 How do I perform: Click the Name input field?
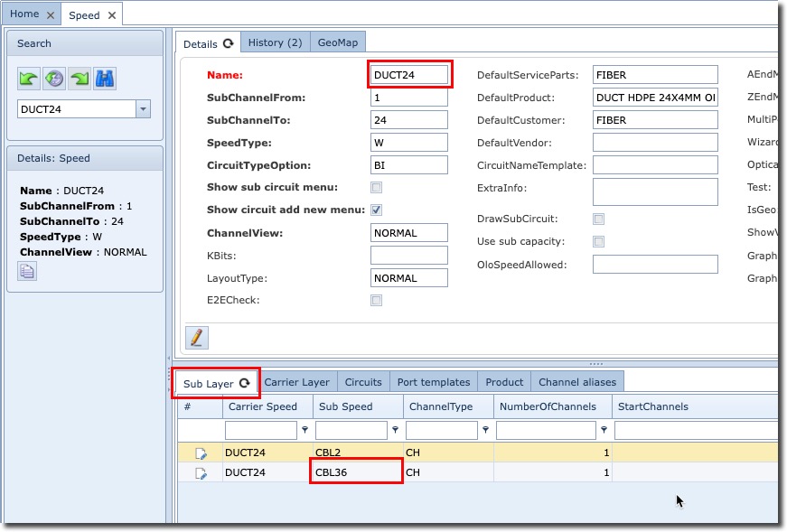(x=409, y=75)
